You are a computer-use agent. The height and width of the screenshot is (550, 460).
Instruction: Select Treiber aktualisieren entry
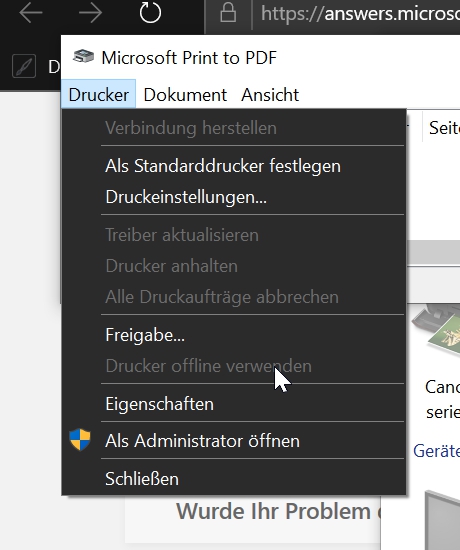[234, 235]
